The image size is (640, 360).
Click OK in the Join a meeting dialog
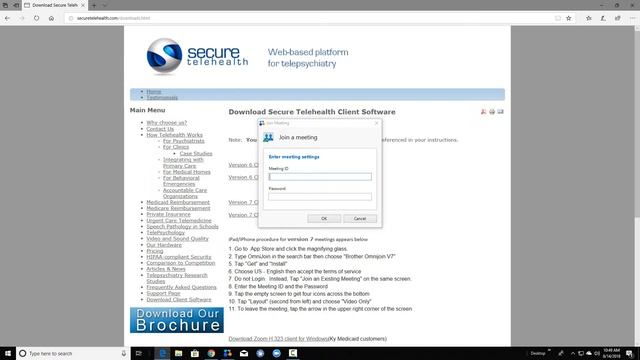[324, 219]
